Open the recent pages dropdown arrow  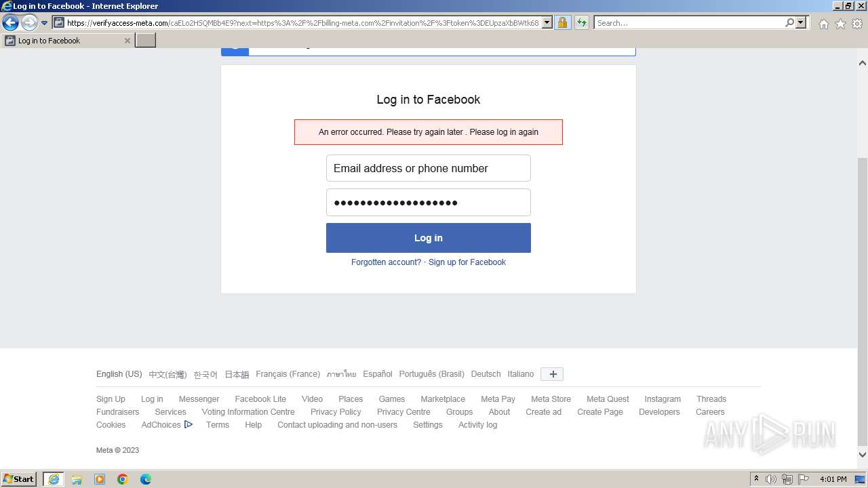point(45,23)
